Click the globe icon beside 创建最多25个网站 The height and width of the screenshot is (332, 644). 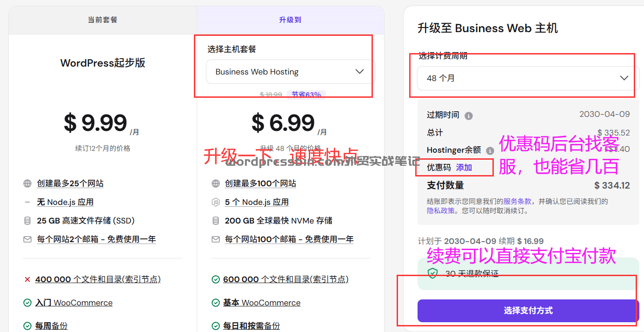pyautogui.click(x=27, y=183)
